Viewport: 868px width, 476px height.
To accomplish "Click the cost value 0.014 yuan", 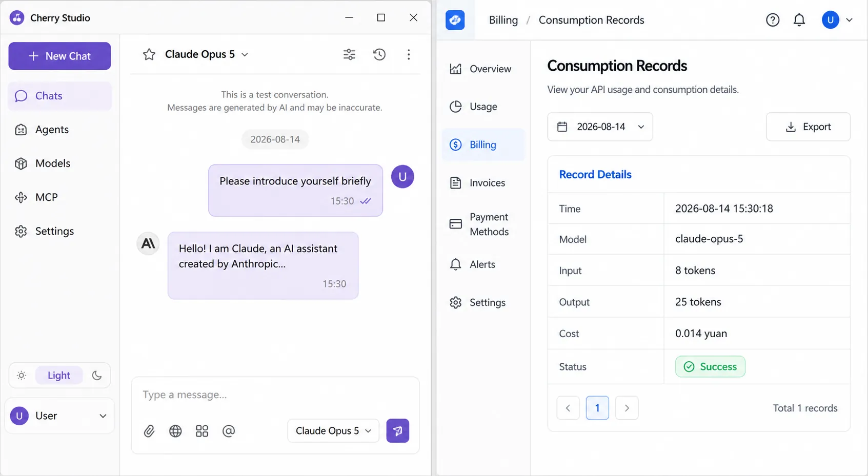I will [x=701, y=334].
